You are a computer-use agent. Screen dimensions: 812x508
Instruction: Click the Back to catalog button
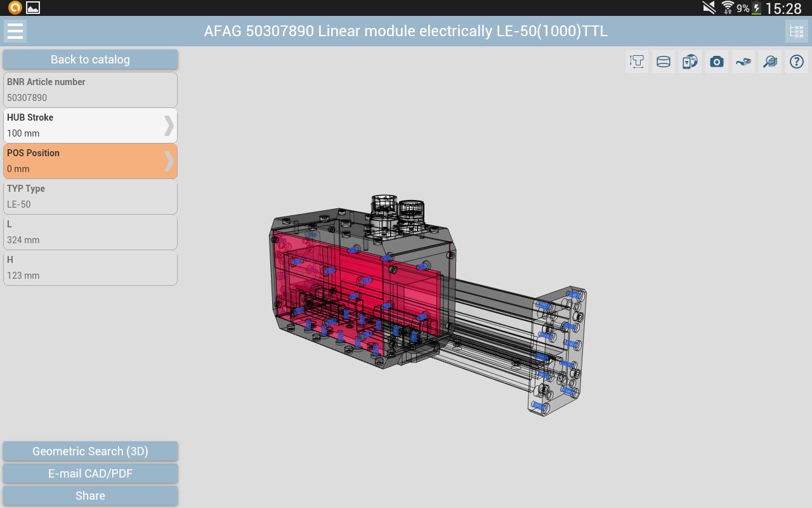pyautogui.click(x=90, y=60)
